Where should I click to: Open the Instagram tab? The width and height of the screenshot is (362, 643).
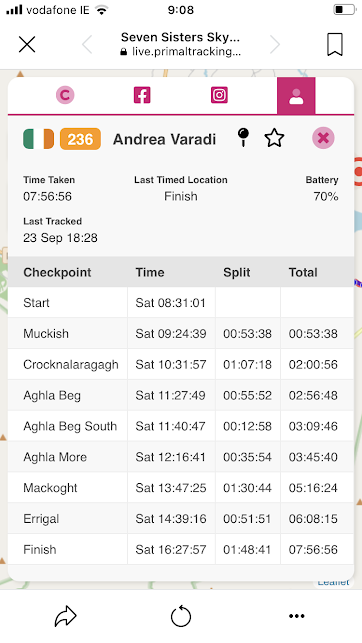[x=219, y=95]
